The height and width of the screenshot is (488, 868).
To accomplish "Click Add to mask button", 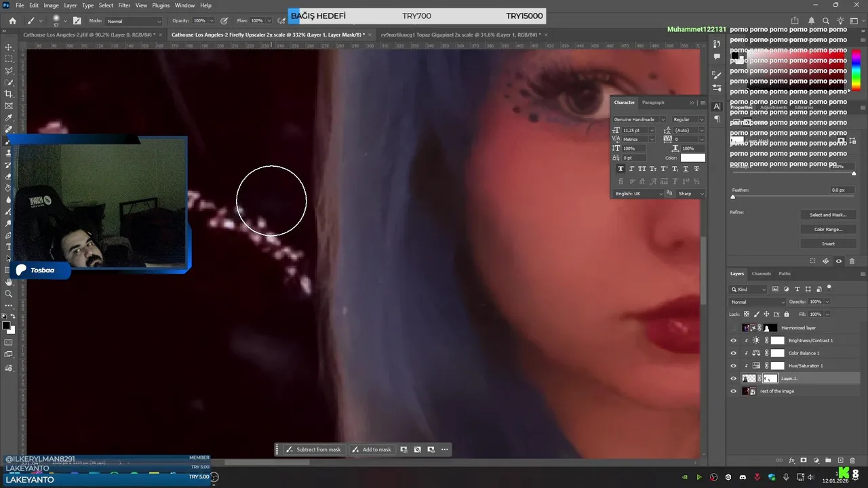I will coord(372,449).
